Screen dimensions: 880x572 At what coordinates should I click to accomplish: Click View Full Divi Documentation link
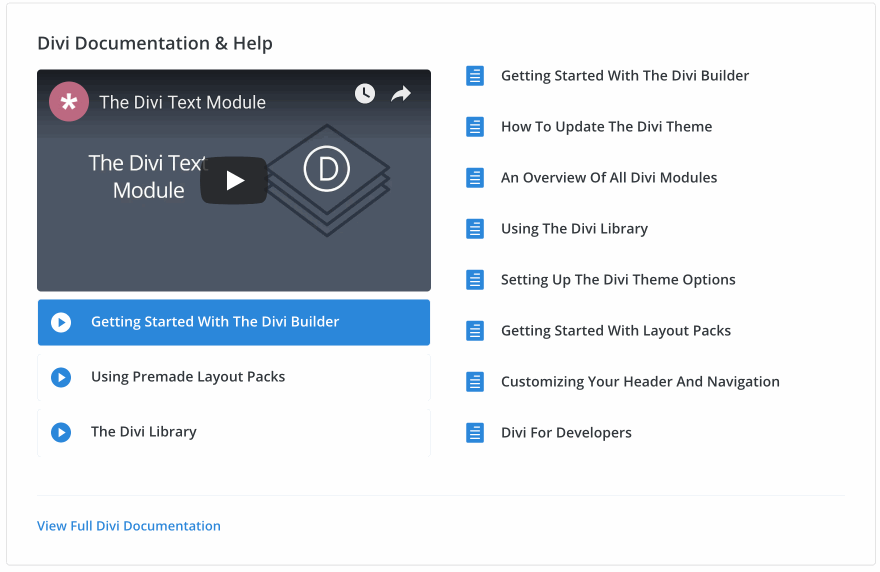tap(129, 526)
